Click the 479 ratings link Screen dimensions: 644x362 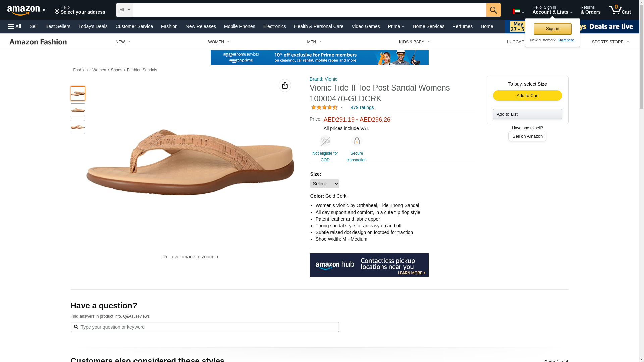point(362,107)
